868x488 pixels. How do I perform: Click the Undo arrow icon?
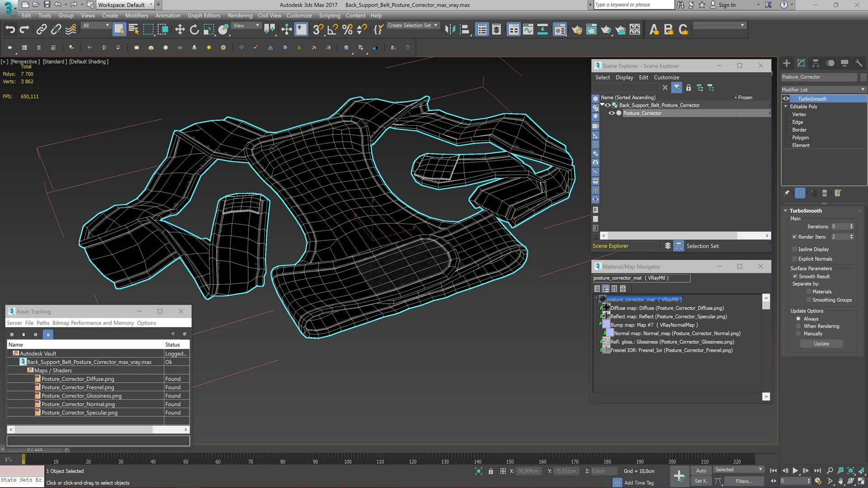tap(10, 30)
